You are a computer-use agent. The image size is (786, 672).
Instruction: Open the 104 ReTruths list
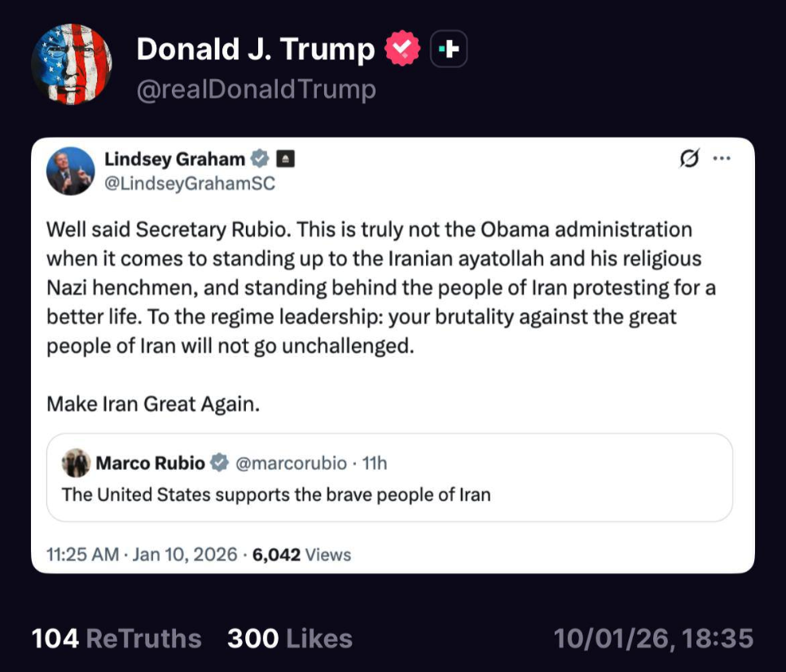116,639
